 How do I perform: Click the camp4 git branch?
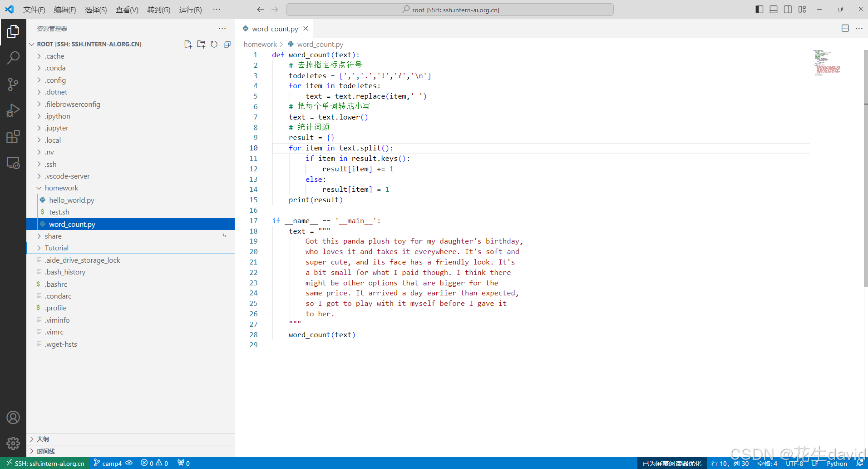[108, 463]
